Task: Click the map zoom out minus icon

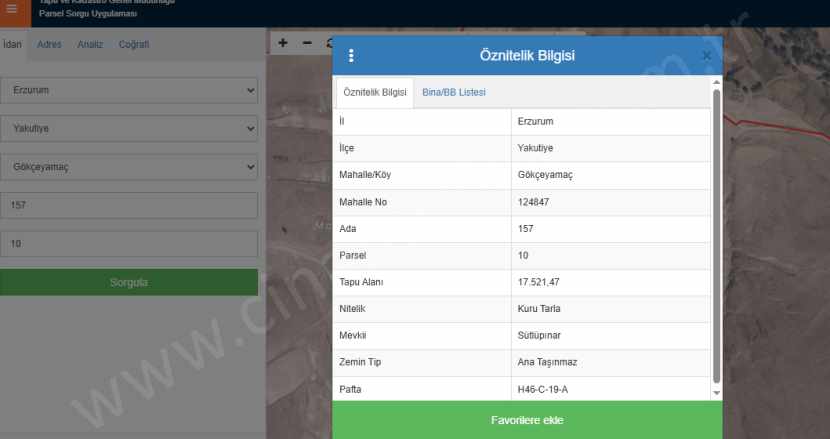Action: click(x=306, y=43)
